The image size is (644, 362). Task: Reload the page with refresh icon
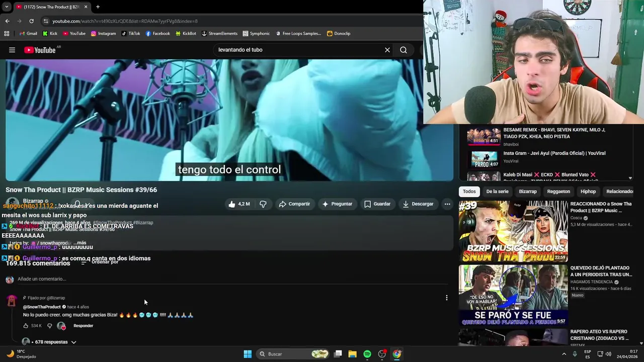31,21
